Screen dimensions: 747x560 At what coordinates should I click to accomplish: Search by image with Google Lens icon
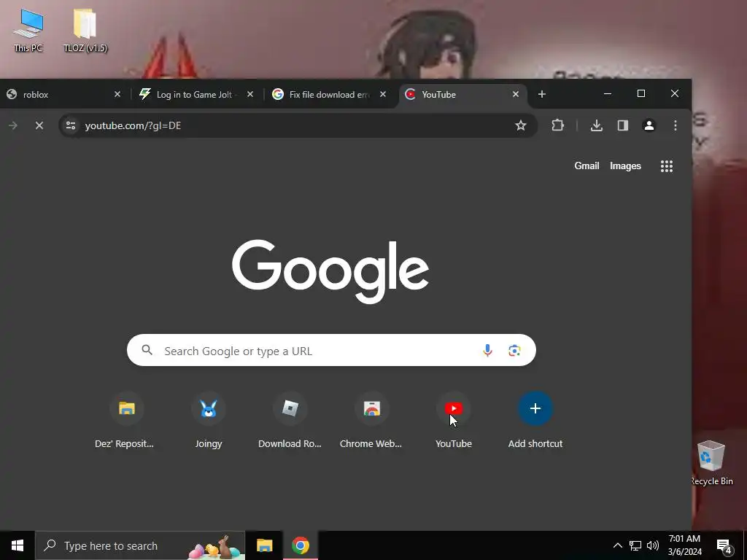tap(514, 351)
